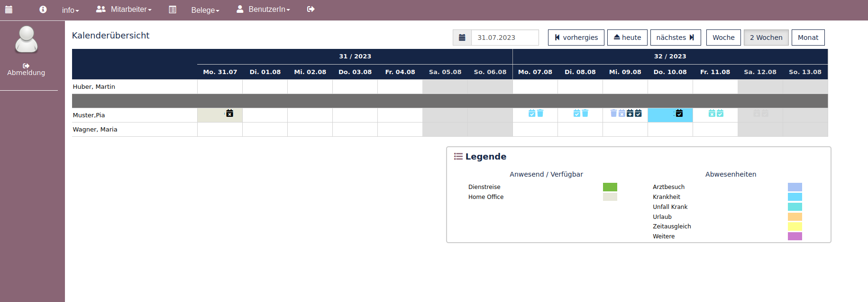Image resolution: width=868 pixels, height=302 pixels.
Task: Open the date picker calendar icon beside 31.07.2023
Action: [462, 38]
